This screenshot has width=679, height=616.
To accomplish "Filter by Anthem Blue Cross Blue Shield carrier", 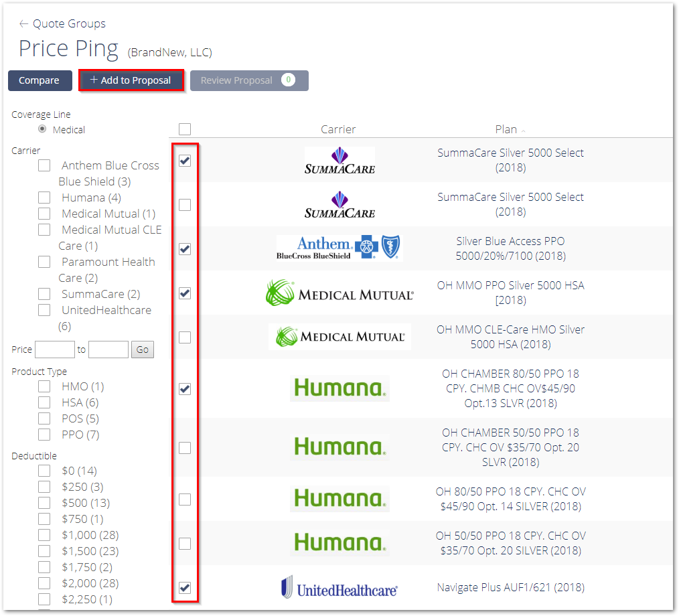I will click(44, 165).
